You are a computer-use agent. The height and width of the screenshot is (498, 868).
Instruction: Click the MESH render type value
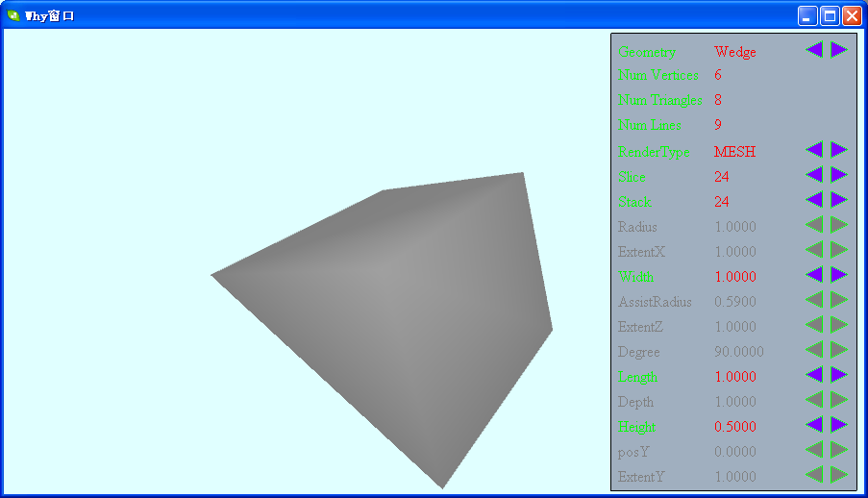click(734, 152)
